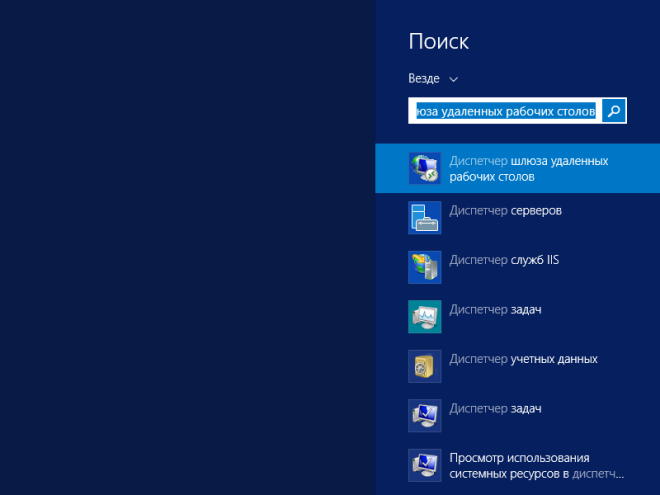Click the Поиск heading of the panel
660x495 pixels.
click(x=439, y=42)
